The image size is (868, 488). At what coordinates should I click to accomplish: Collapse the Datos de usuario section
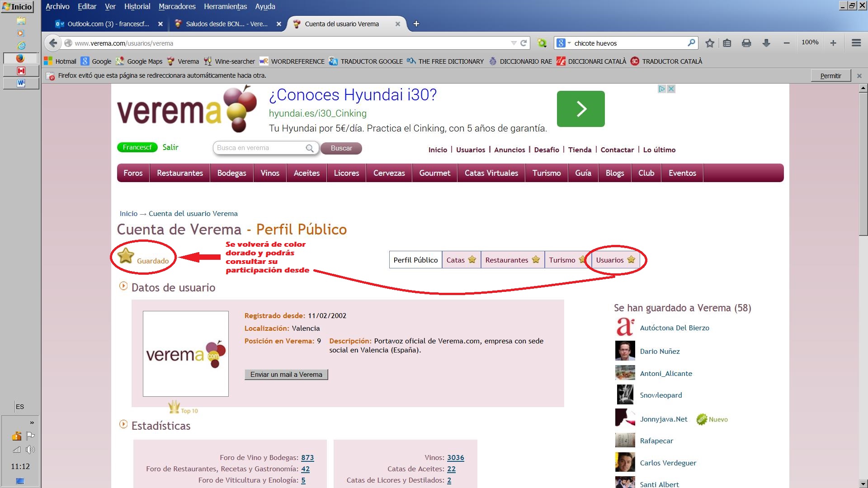[123, 286]
